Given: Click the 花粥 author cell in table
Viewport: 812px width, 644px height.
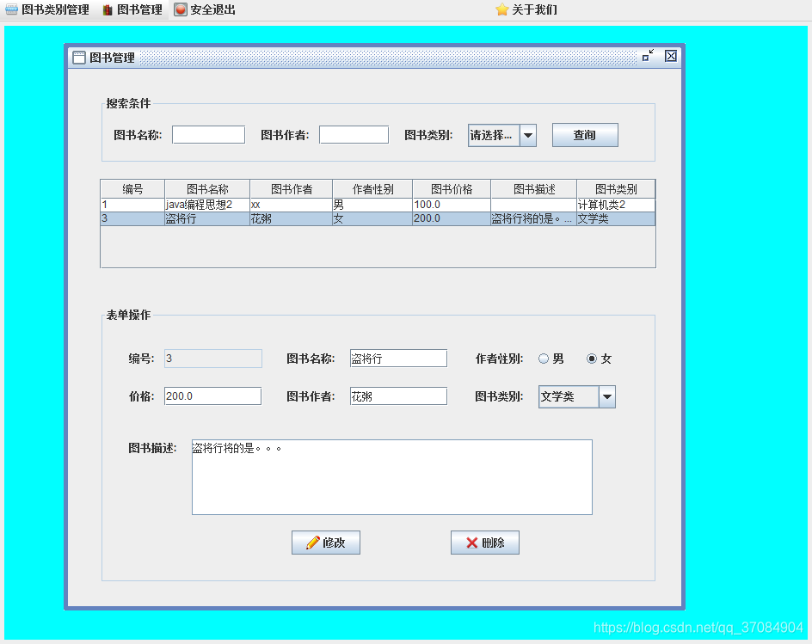Looking at the screenshot, I should 291,219.
